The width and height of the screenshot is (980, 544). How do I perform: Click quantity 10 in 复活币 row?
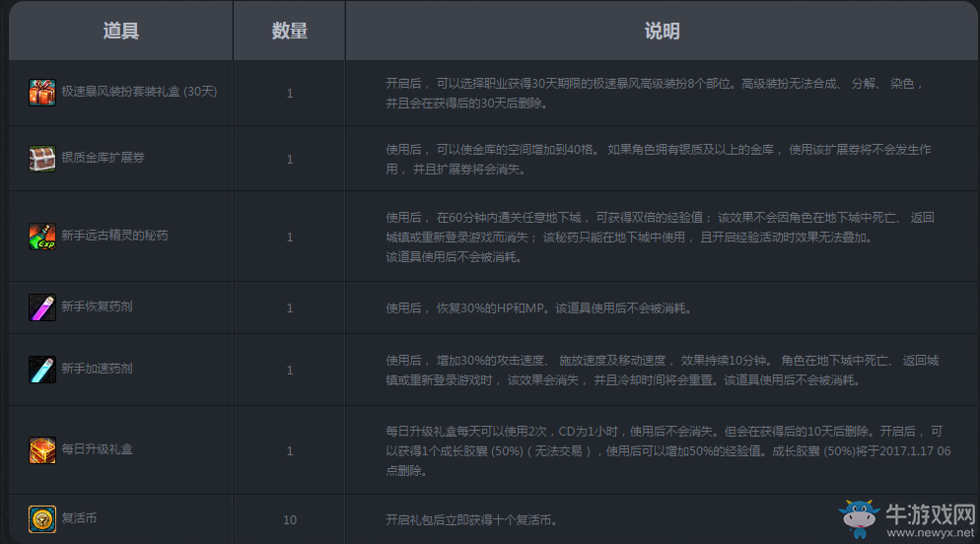pos(290,519)
